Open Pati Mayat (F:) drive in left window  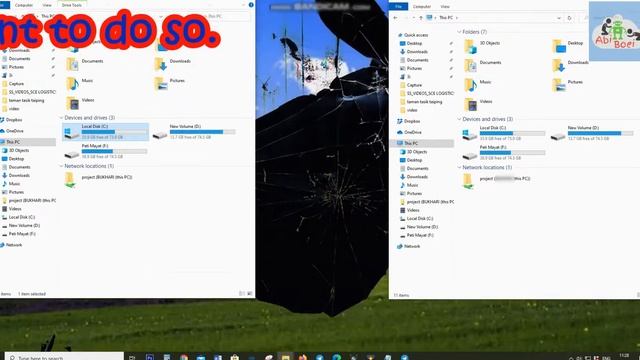(106, 151)
